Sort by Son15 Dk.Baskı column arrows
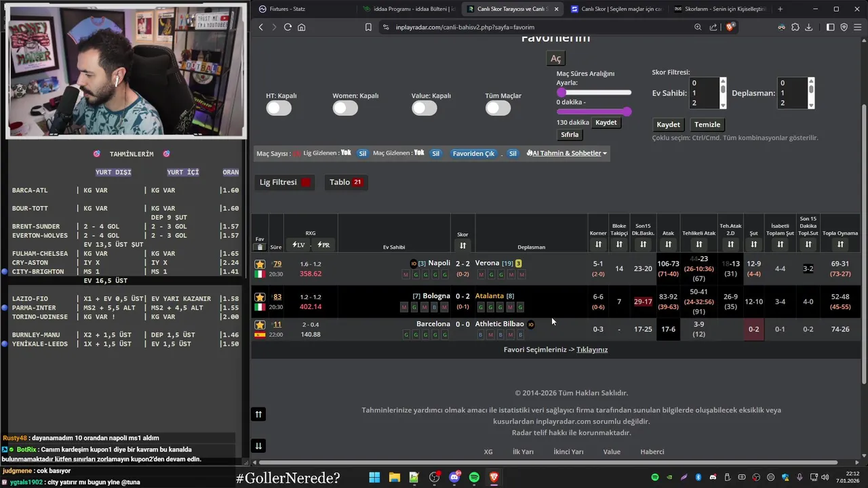This screenshot has height=488, width=868. (x=643, y=245)
